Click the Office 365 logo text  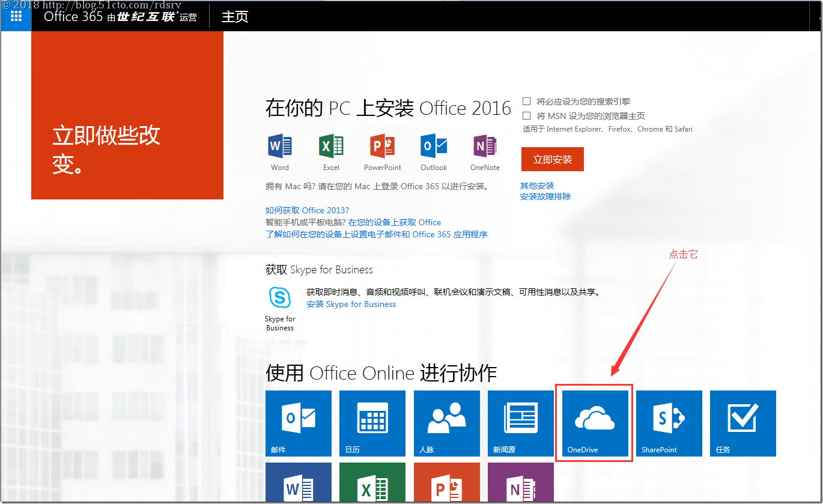pyautogui.click(x=73, y=17)
